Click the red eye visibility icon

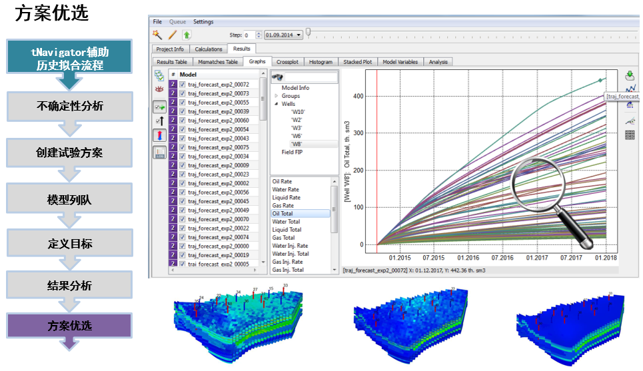159,89
